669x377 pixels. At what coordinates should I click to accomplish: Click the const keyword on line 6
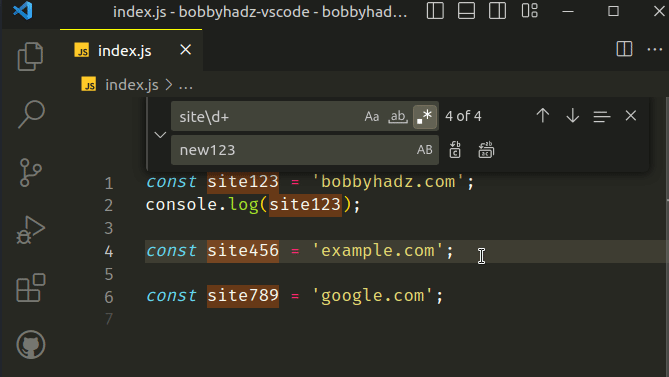coord(171,296)
